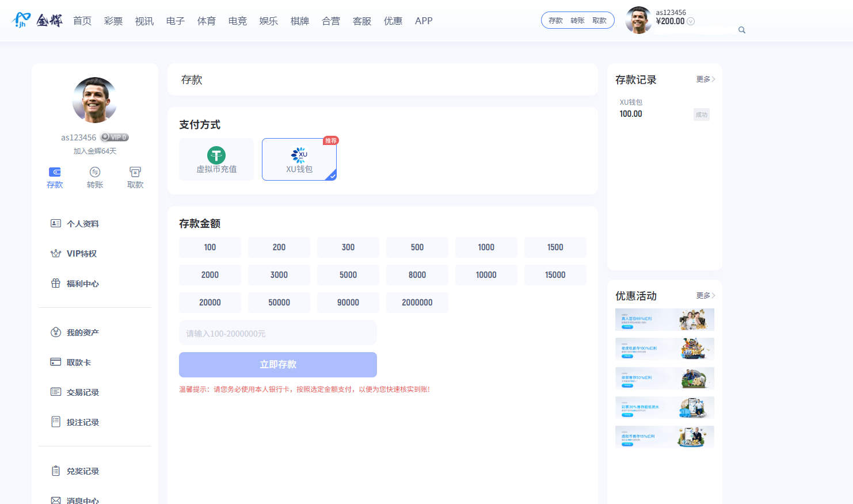Open the 彩票 navigation menu

pyautogui.click(x=113, y=21)
